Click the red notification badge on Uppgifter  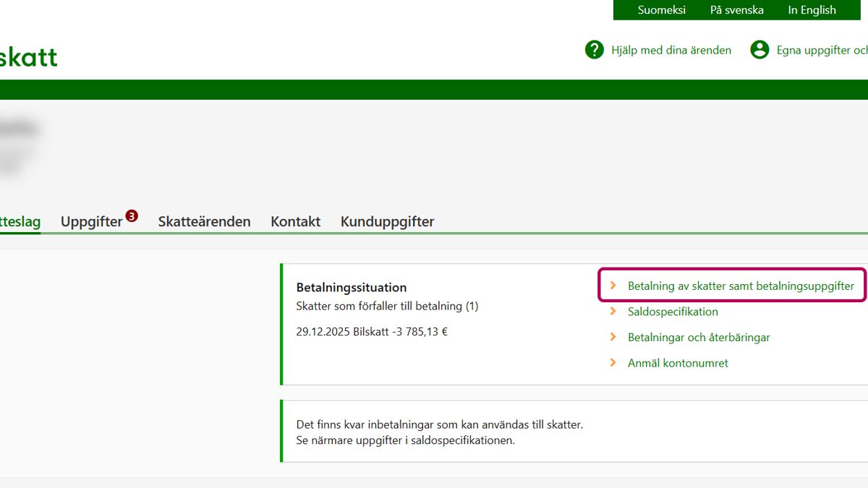coord(132,215)
